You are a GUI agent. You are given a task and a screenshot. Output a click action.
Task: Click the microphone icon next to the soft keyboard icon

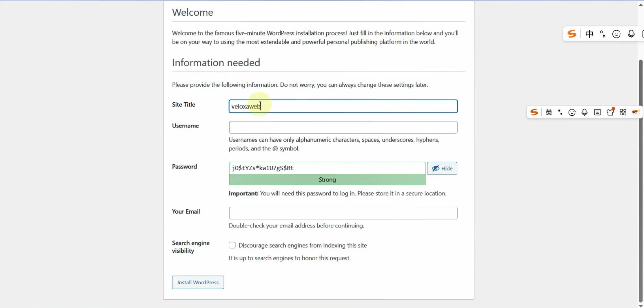pos(584,113)
